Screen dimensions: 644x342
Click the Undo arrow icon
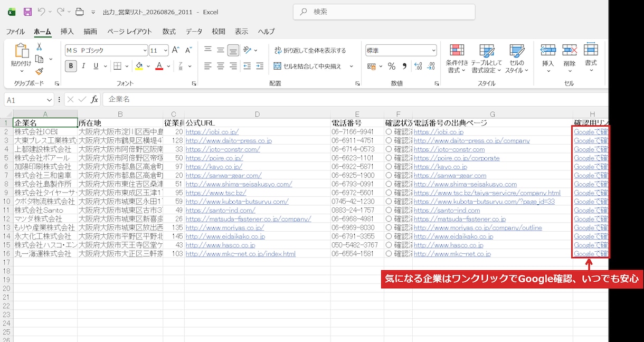pyautogui.click(x=42, y=12)
